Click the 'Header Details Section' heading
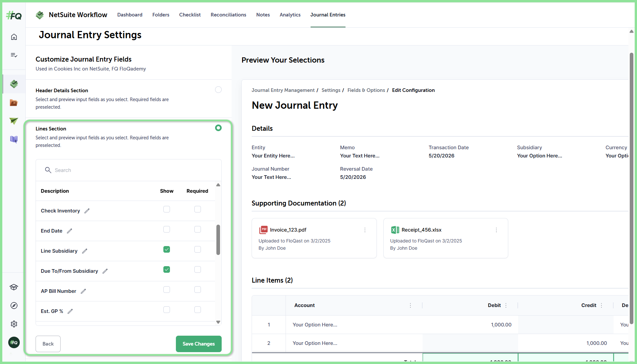 point(62,91)
